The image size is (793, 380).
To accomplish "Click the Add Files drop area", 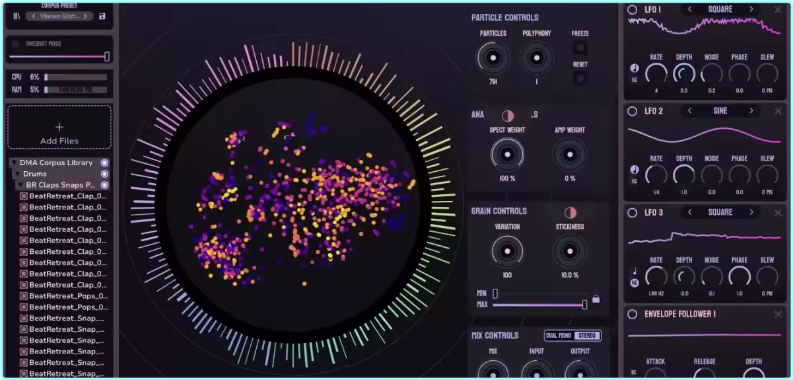I will [59, 127].
